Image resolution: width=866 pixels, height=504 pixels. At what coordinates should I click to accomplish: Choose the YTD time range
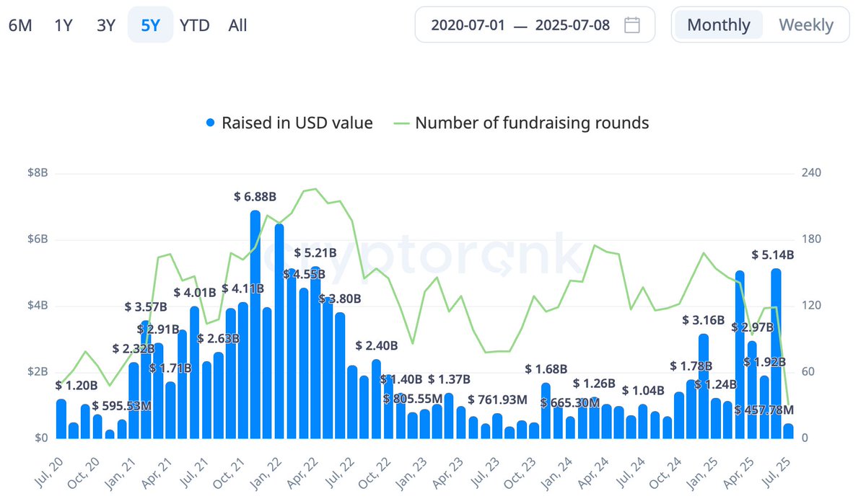[x=193, y=25]
